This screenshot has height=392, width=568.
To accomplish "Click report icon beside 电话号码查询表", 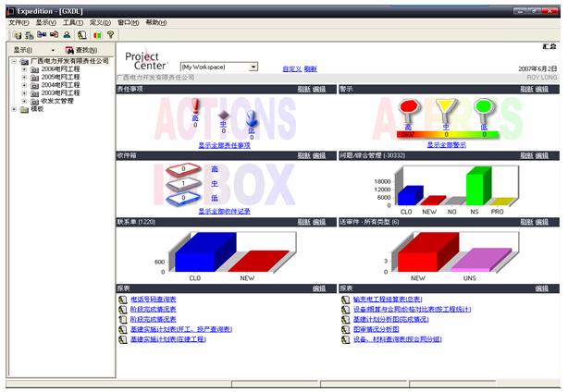I will coord(121,299).
